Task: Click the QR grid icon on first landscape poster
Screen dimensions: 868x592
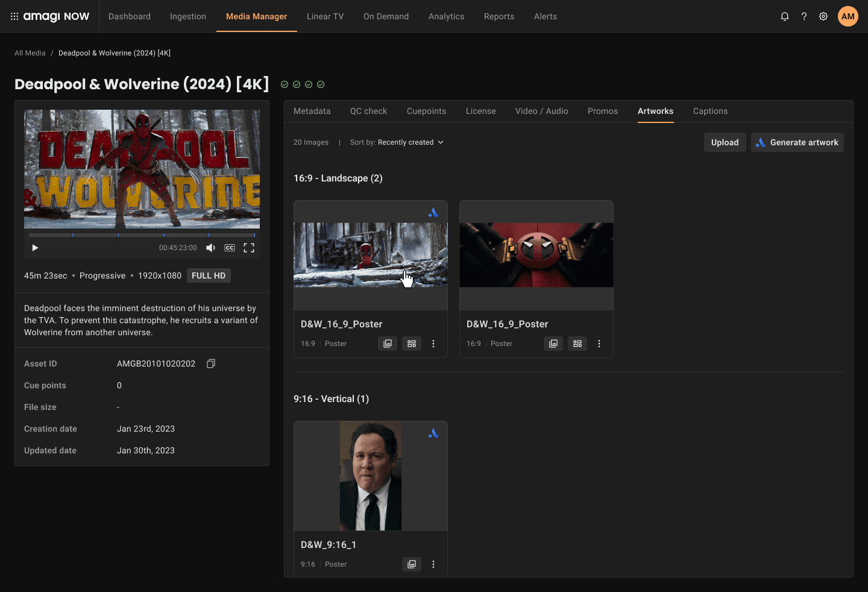Action: tap(412, 344)
